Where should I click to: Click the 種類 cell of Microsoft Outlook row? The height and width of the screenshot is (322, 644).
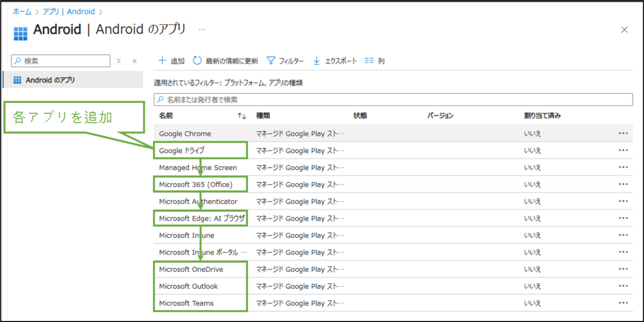[299, 286]
